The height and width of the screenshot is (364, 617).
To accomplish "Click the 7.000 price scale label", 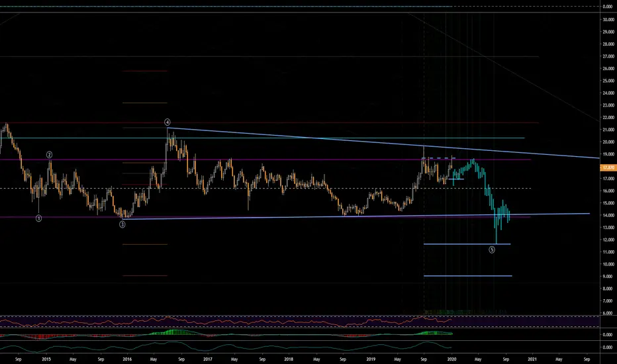I will pos(608,301).
